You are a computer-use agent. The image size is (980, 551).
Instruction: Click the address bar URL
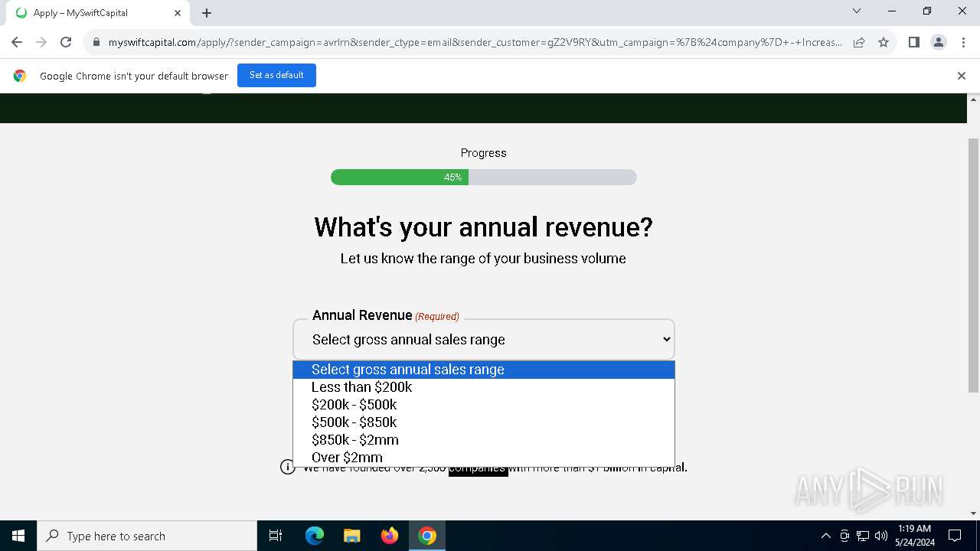[475, 42]
